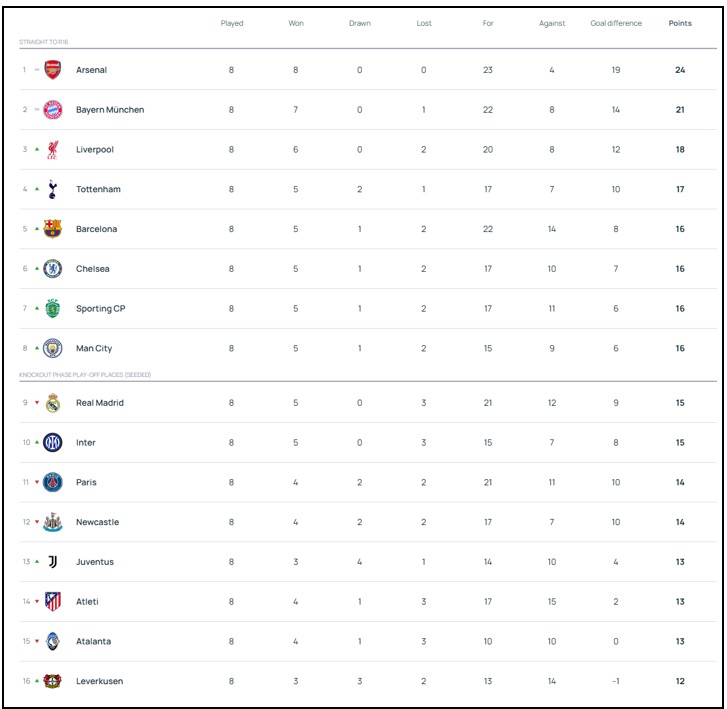Open the Atalanta team link
Image resolution: width=727 pixels, height=709 pixels.
pos(94,642)
